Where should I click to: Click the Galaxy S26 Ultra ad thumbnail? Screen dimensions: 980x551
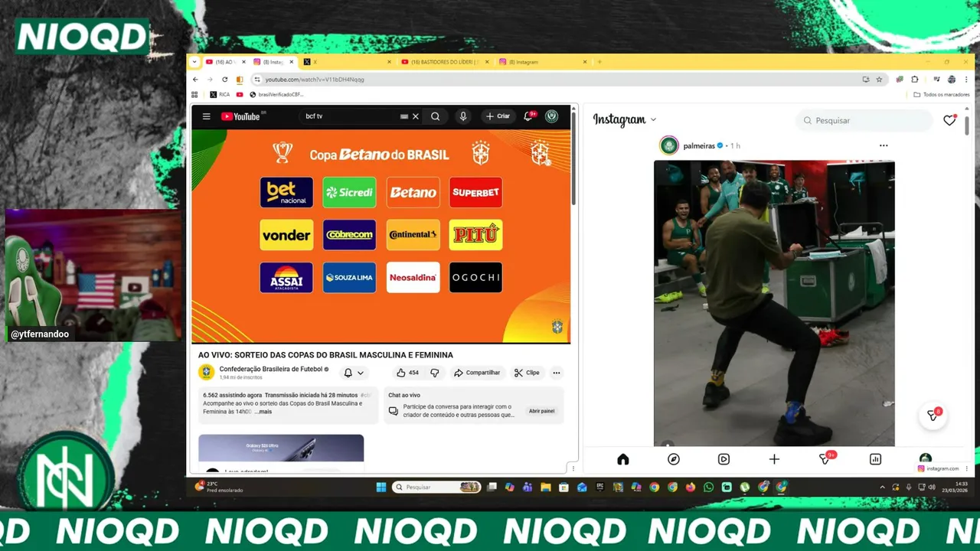coord(281,448)
